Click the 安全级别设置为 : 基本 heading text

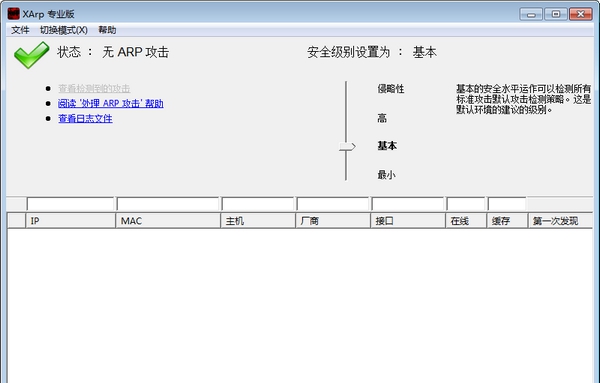pos(372,52)
